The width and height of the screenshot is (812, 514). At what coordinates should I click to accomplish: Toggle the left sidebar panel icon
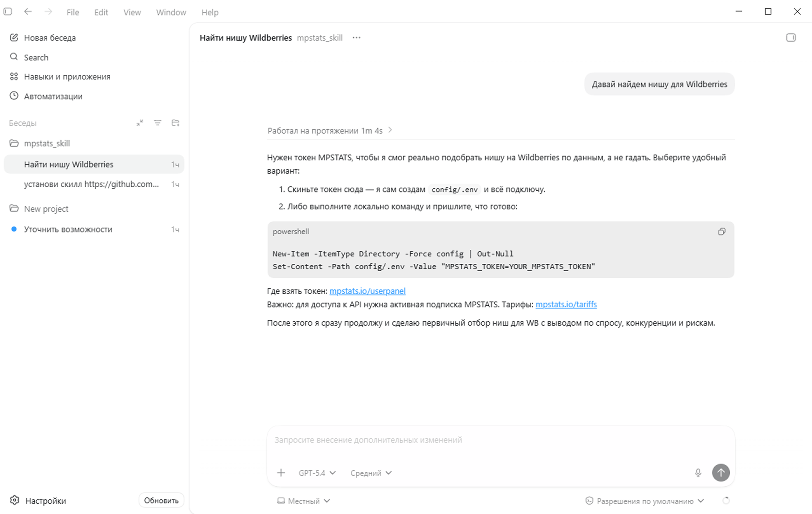coord(8,12)
